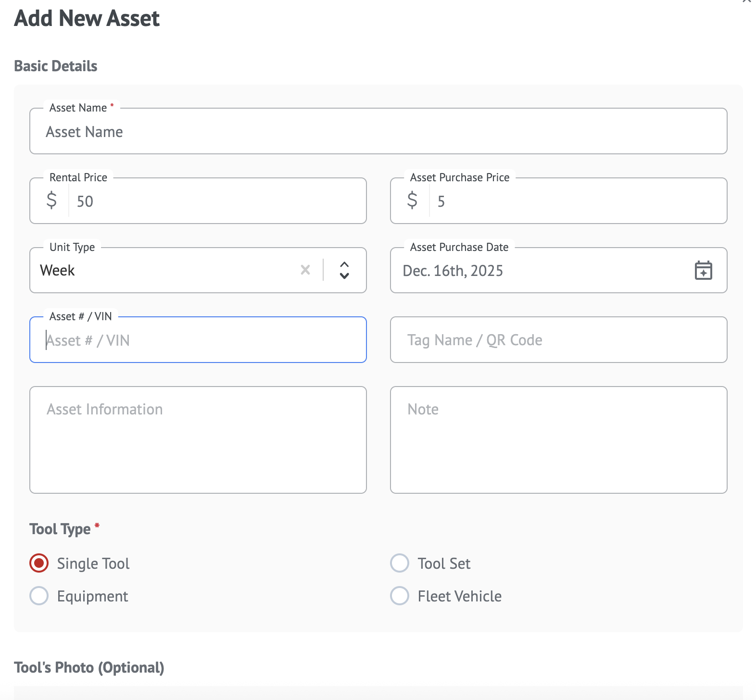Focus the Asset Name text field
The width and height of the screenshot is (756, 700).
(x=378, y=132)
